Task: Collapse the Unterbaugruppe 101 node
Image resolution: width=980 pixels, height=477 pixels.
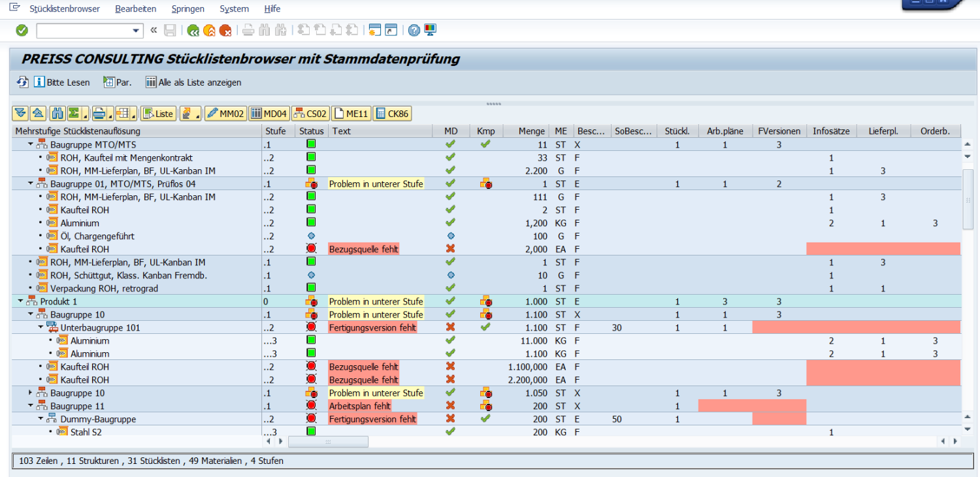Action: click(x=41, y=328)
